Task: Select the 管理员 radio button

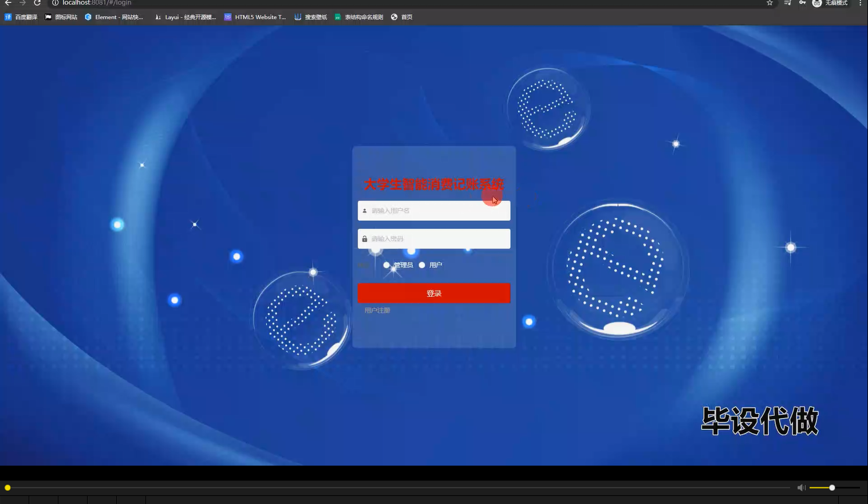Action: (x=386, y=265)
